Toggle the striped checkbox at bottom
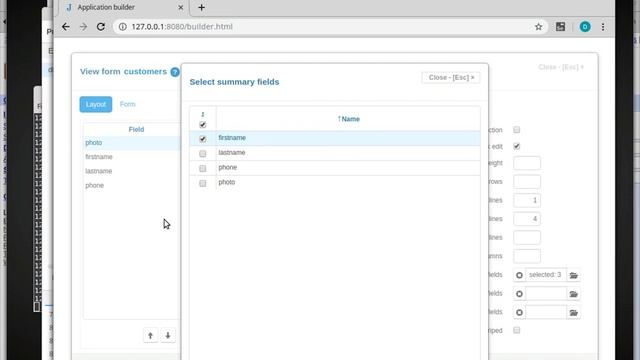This screenshot has width=640, height=360. 517,330
